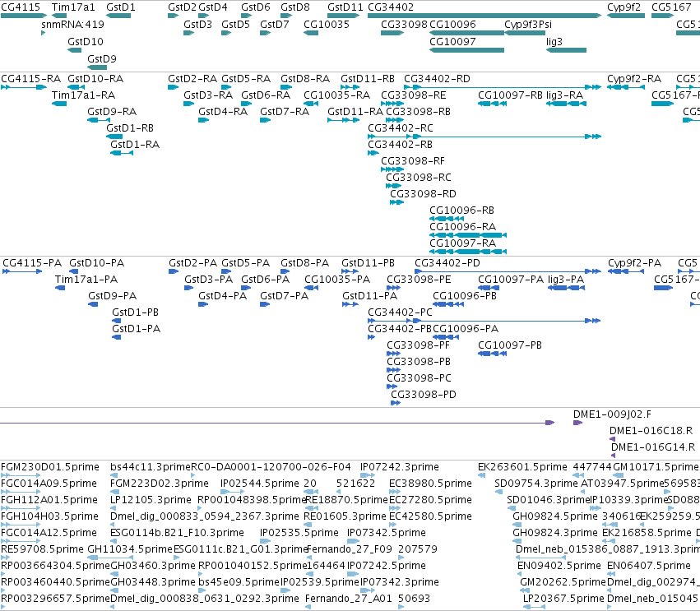Click transcript glyph under CG10096-RA label
The width and height of the screenshot is (700, 611).
(x=468, y=235)
